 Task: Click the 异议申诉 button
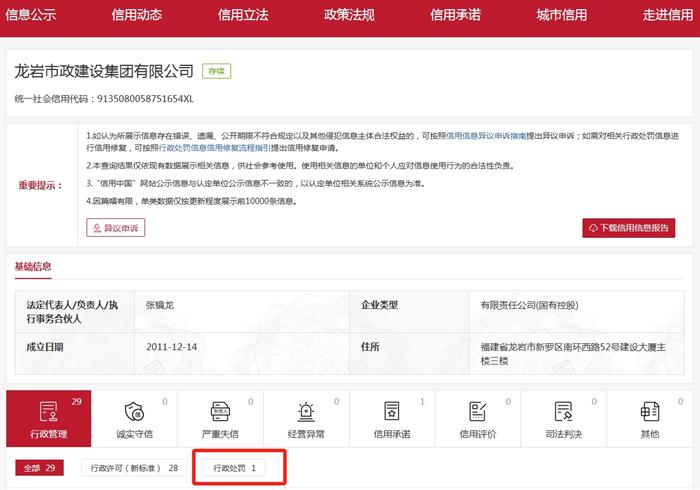[116, 228]
